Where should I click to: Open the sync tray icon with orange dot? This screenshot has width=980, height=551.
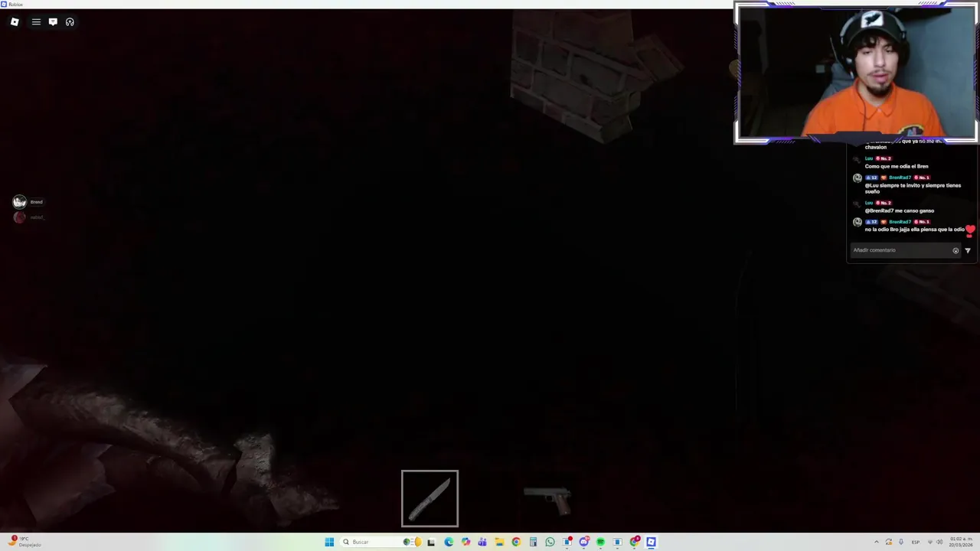889,542
